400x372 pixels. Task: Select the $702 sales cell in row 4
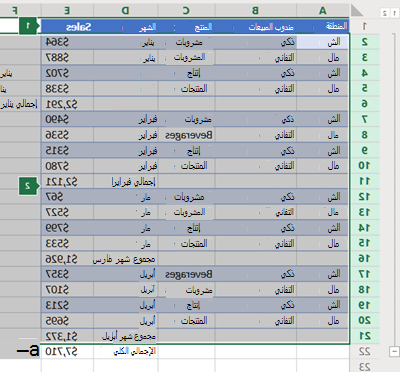coord(68,73)
